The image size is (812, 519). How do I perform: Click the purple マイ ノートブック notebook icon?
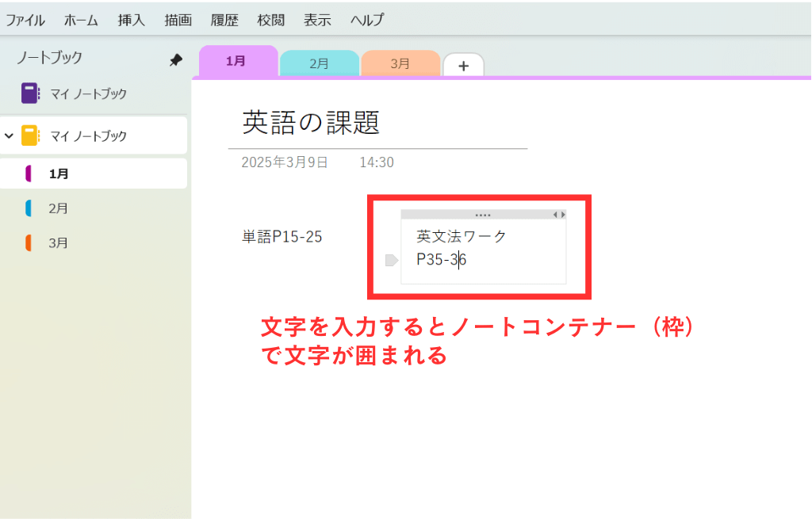pyautogui.click(x=30, y=93)
